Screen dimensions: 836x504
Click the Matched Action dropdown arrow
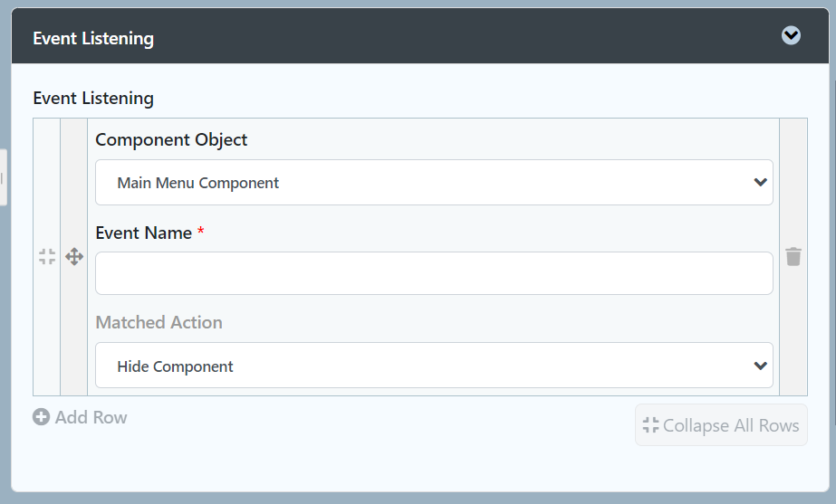pos(760,366)
